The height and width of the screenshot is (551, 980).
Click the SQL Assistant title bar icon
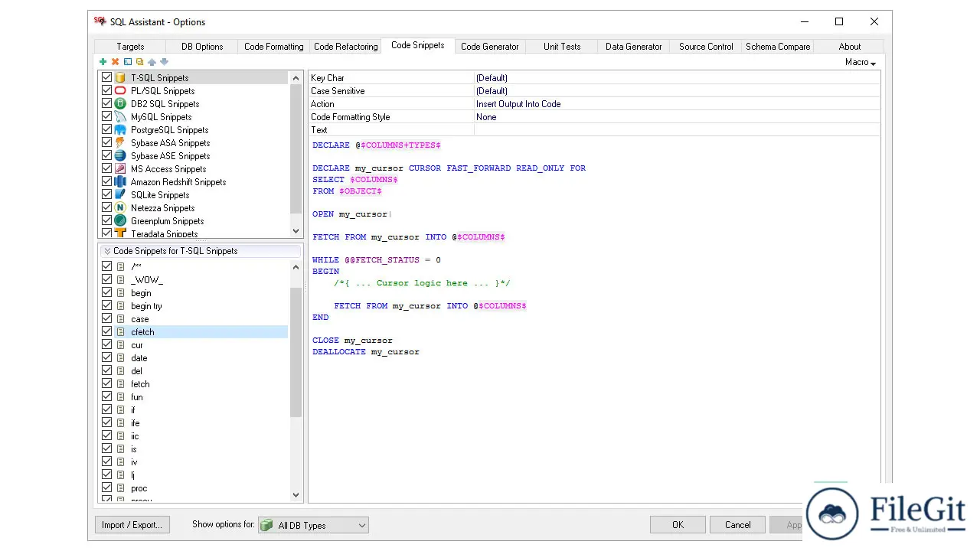coord(100,21)
